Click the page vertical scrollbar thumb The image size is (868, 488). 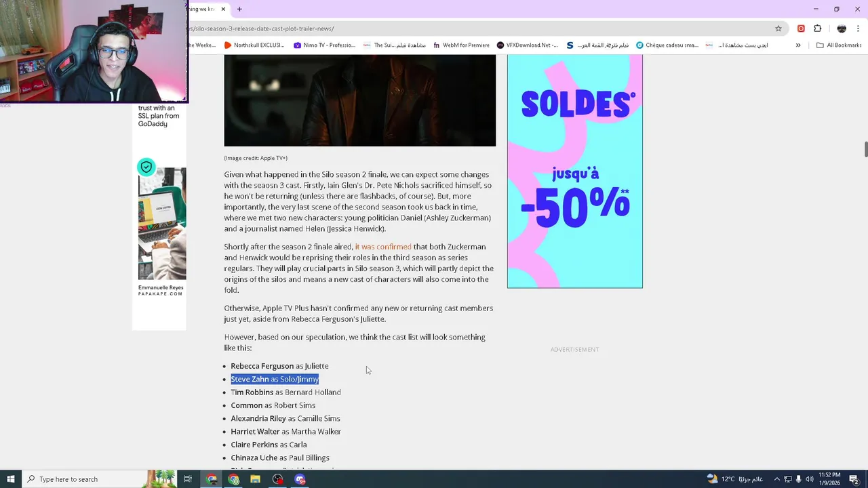click(x=865, y=149)
